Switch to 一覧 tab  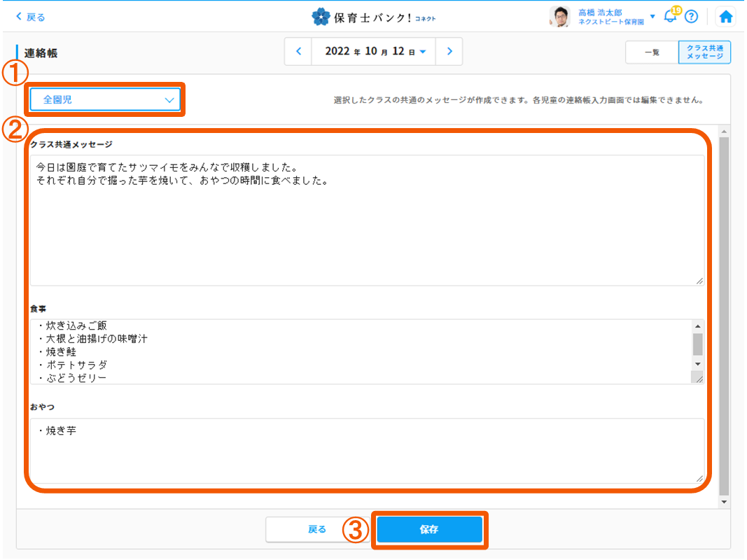pyautogui.click(x=651, y=52)
